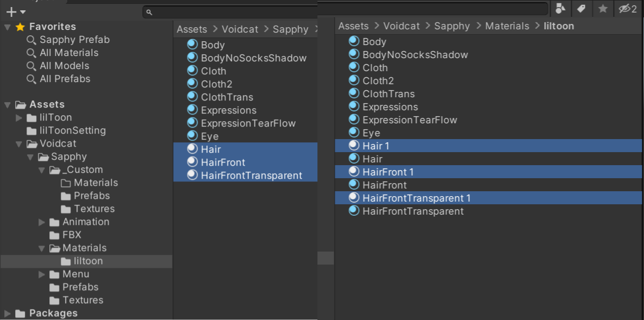Select the HairFrontTransparent 1 material icon

coord(354,198)
